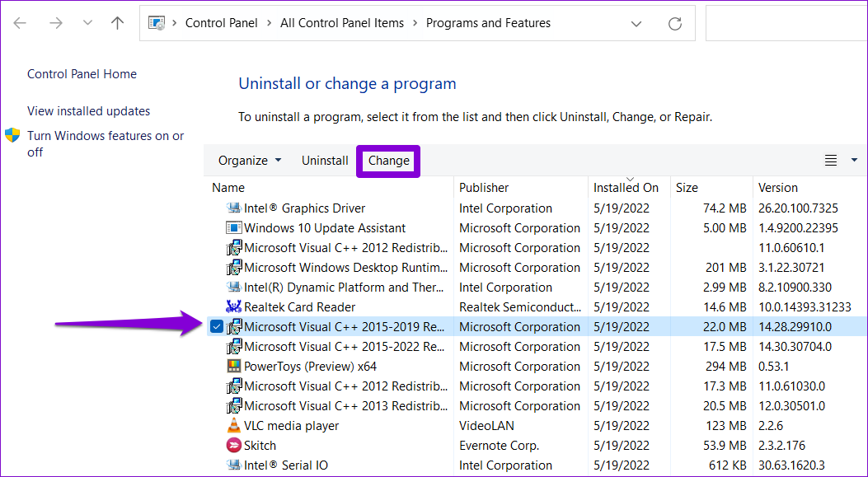
Task: Click Visual C++ 2013 Redistributable icon
Action: coord(234,406)
